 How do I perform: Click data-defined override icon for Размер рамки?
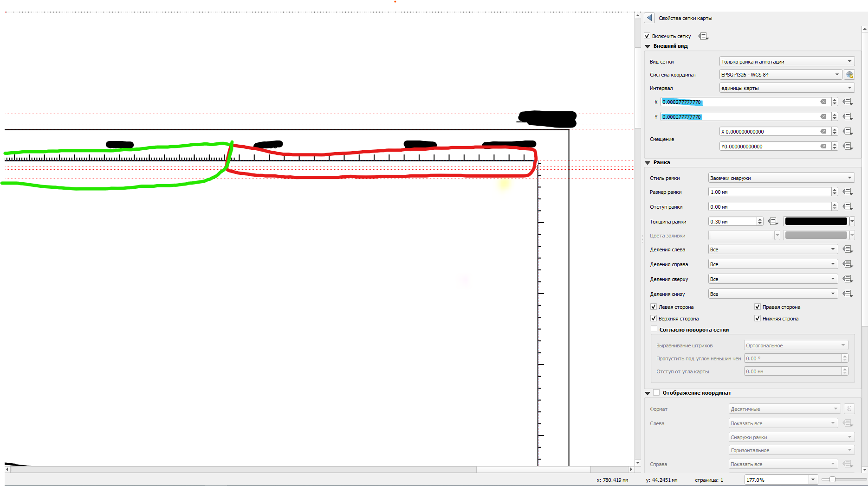click(x=848, y=192)
